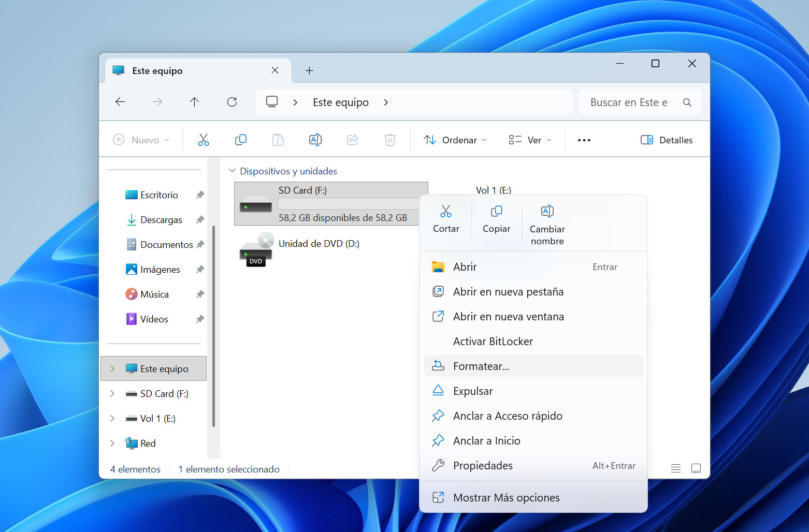Choose Anclar a Inicio

[x=533, y=441]
